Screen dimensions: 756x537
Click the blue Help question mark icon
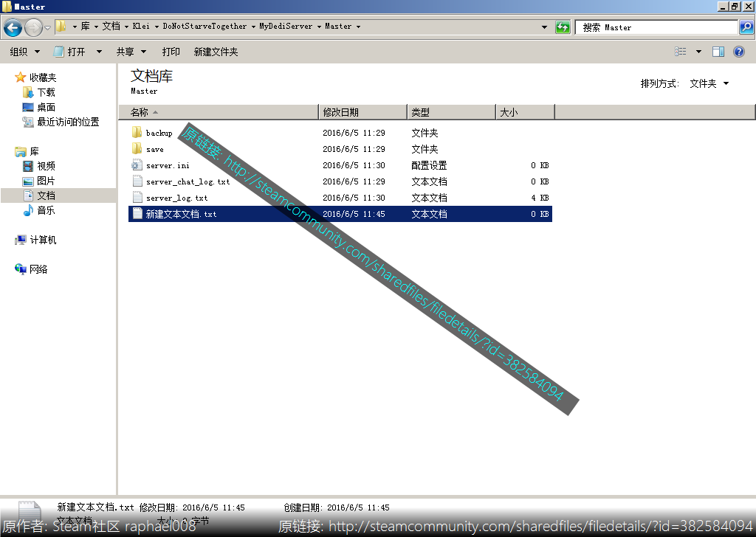pyautogui.click(x=738, y=52)
